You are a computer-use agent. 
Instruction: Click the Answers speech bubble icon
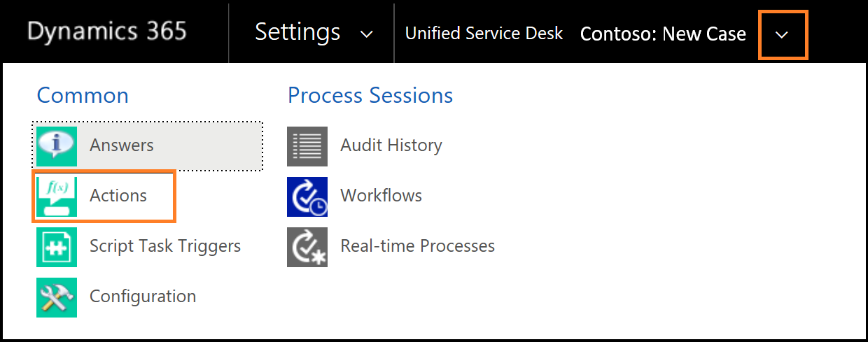click(57, 145)
